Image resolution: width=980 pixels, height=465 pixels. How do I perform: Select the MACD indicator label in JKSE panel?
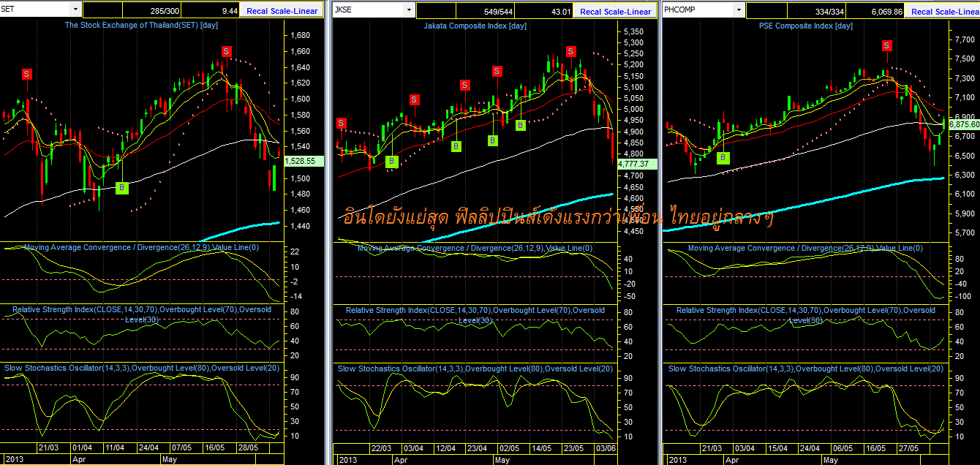coord(475,249)
